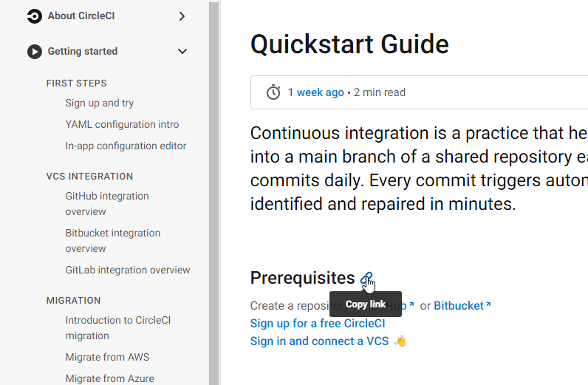The width and height of the screenshot is (588, 385).
Task: Click the clock icon before 1 week ago
Action: (273, 92)
